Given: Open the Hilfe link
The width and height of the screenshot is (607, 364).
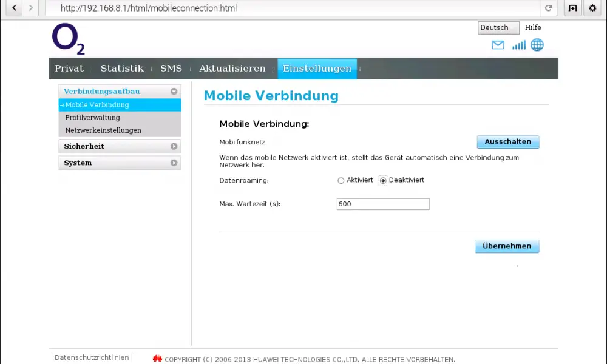Looking at the screenshot, I should (533, 27).
